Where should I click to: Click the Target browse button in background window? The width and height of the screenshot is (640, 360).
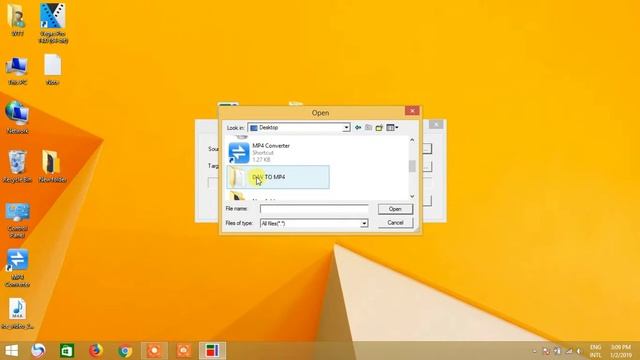tap(427, 166)
